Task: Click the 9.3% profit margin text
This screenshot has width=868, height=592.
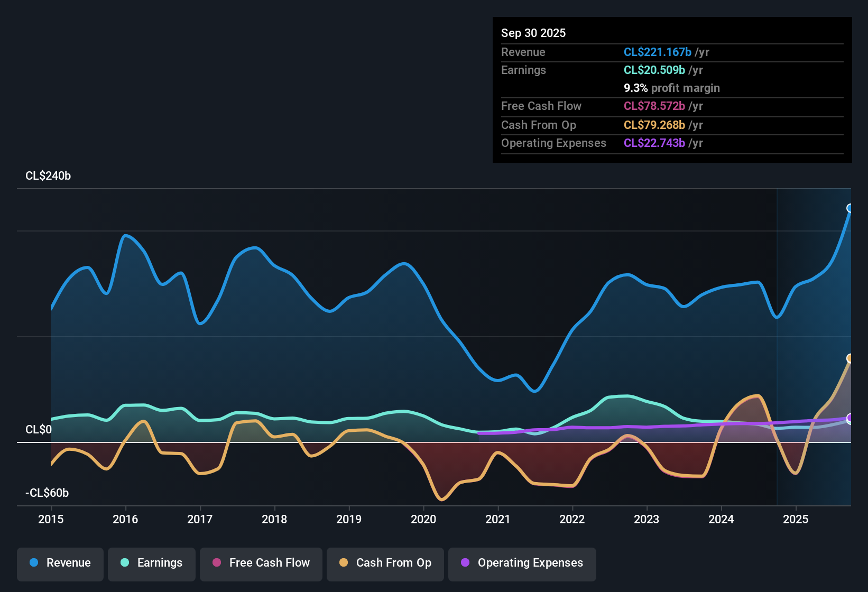Action: 671,88
